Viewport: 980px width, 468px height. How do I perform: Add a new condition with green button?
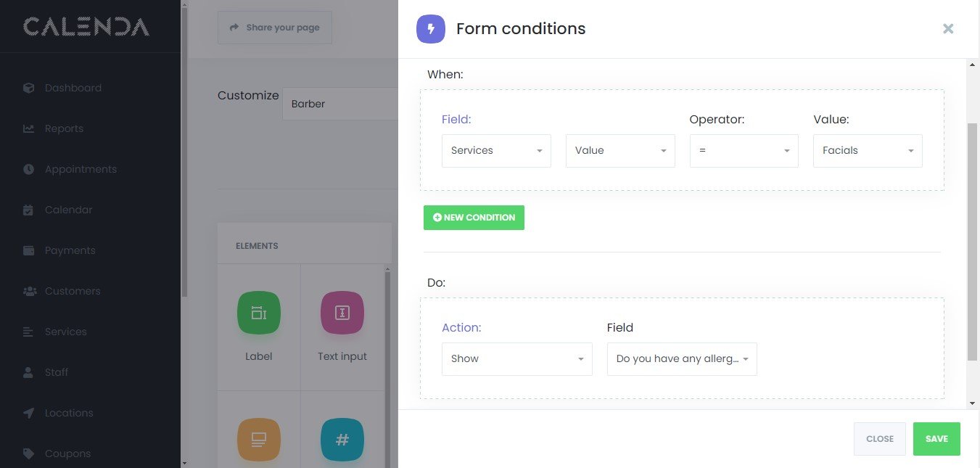(x=474, y=218)
